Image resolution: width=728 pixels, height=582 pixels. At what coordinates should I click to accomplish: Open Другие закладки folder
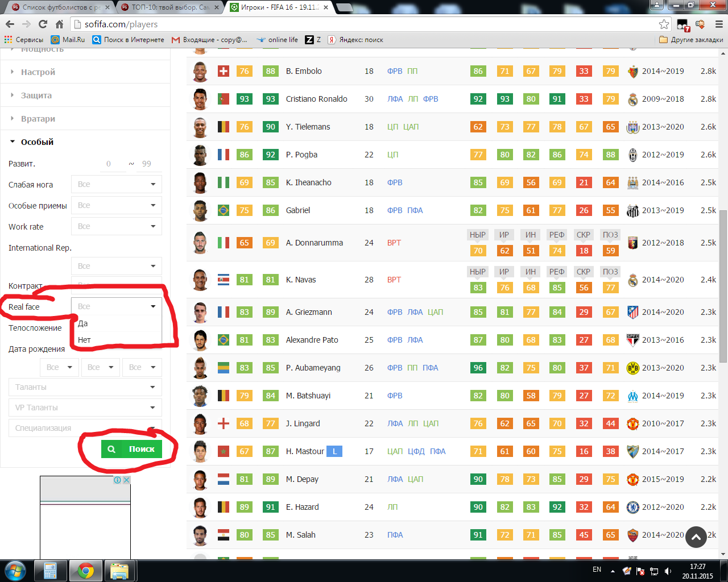tap(691, 40)
